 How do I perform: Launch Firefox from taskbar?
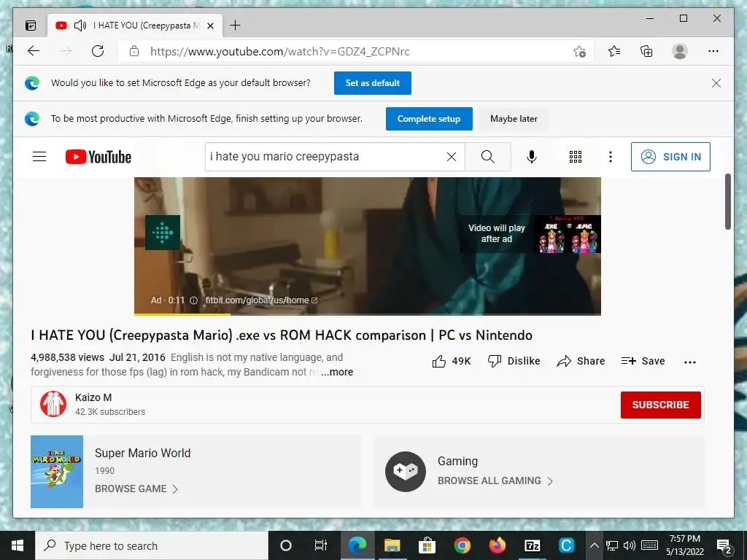[x=497, y=545]
